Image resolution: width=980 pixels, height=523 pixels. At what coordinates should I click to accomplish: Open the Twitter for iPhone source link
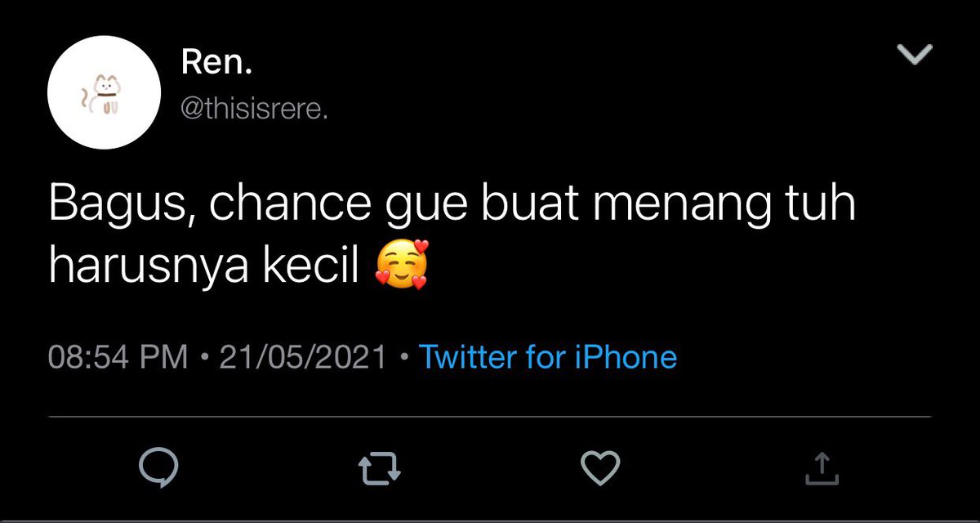tap(548, 357)
